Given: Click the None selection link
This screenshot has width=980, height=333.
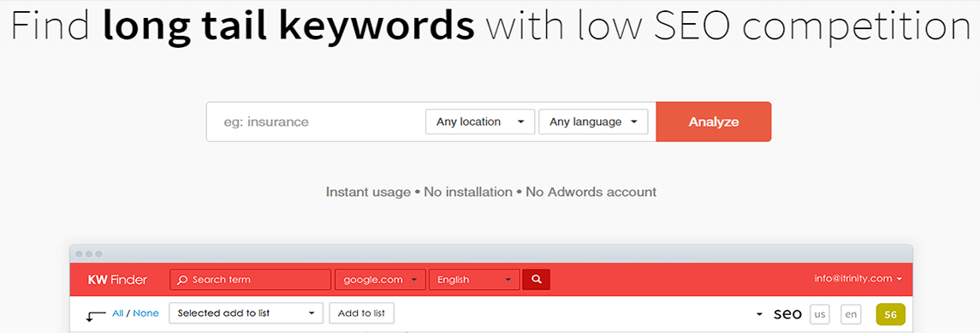Looking at the screenshot, I should click(146, 313).
